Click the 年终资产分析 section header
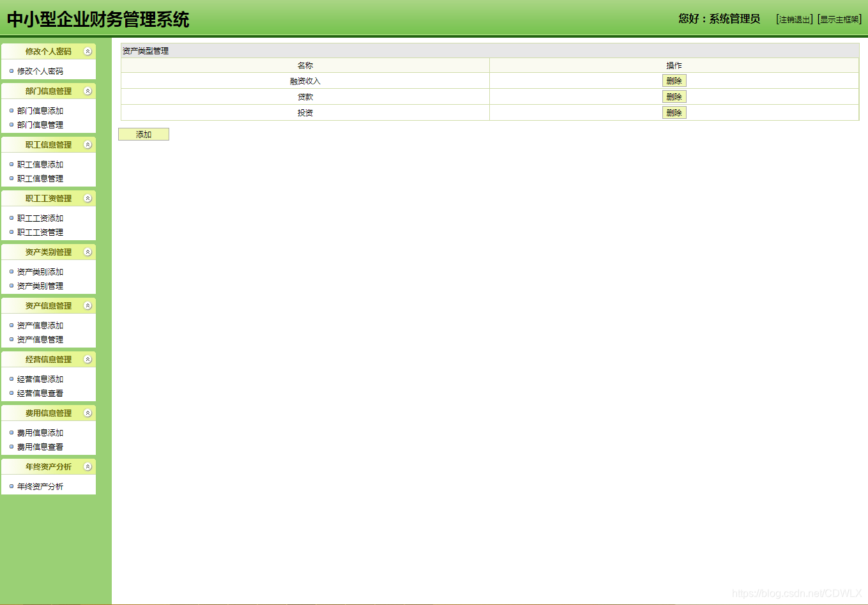The width and height of the screenshot is (868, 605). pyautogui.click(x=49, y=467)
